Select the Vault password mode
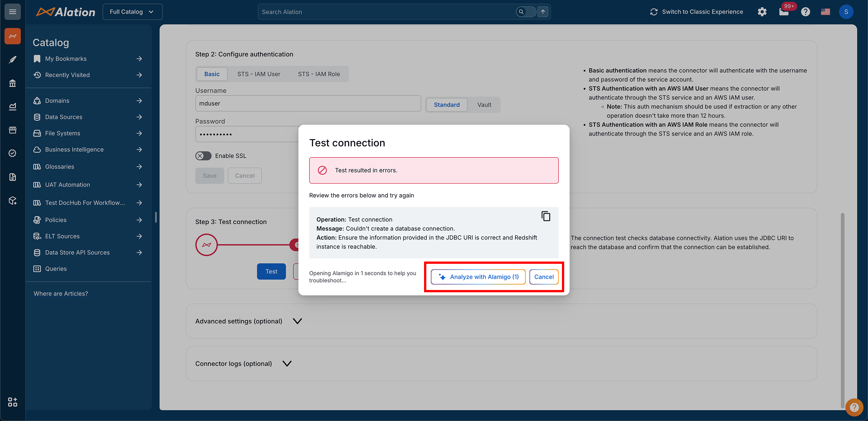Screen dimensions: 868x421 (484, 105)
